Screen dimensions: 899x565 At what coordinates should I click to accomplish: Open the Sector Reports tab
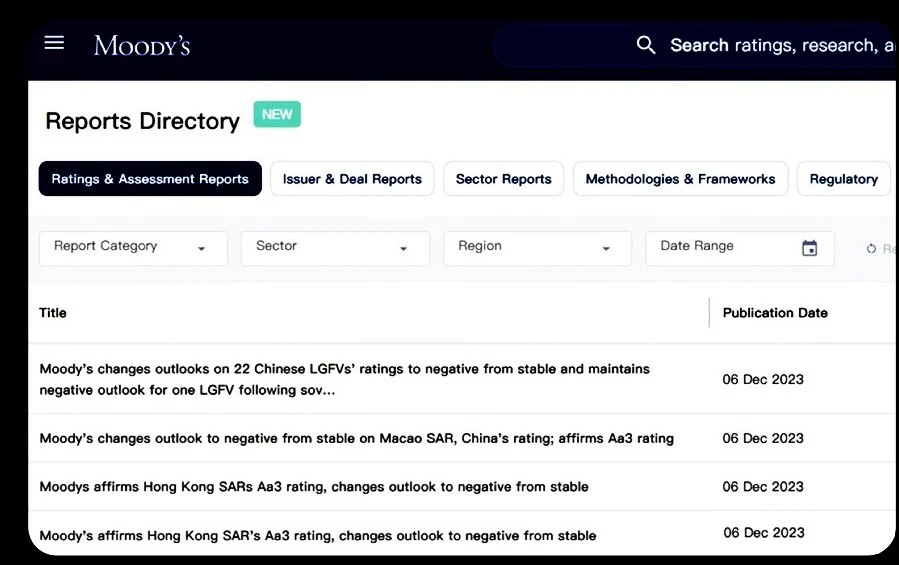point(503,179)
